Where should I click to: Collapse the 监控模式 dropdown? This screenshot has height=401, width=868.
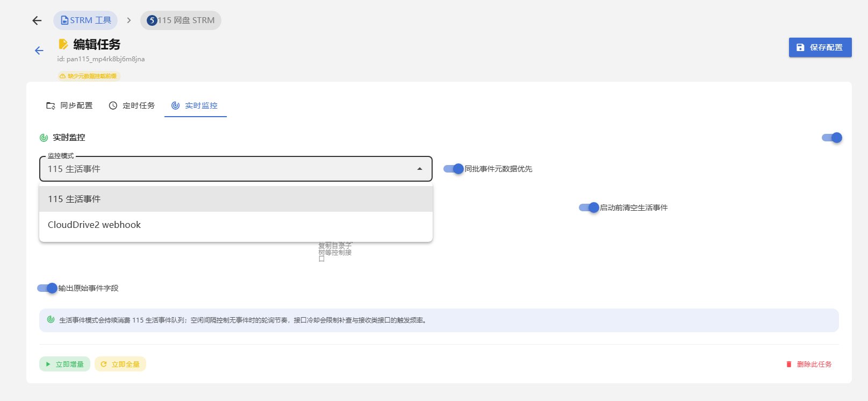236,169
